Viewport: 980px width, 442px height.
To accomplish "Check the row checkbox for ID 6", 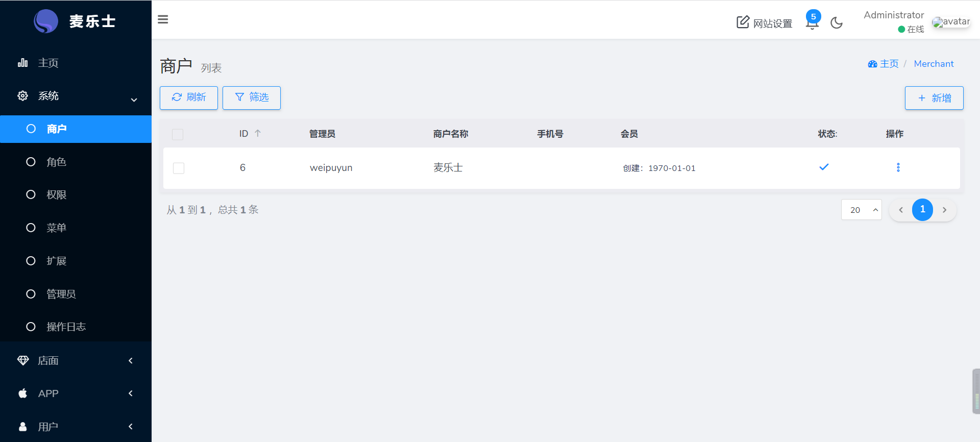I will point(179,168).
